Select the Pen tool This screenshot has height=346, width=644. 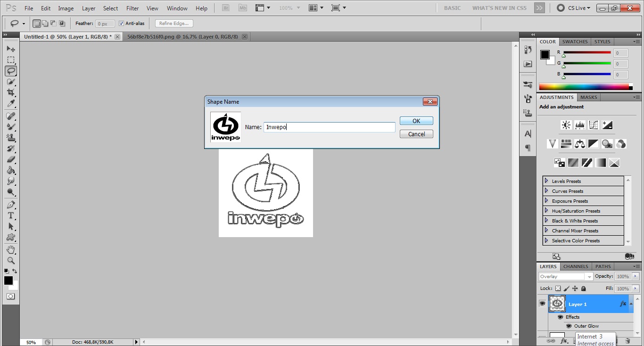point(11,205)
